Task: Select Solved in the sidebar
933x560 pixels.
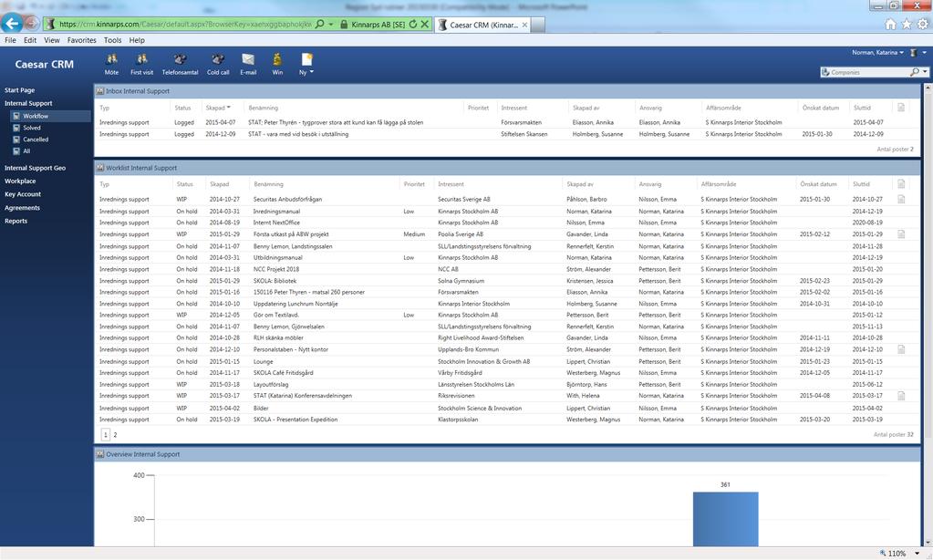Action: [32, 128]
